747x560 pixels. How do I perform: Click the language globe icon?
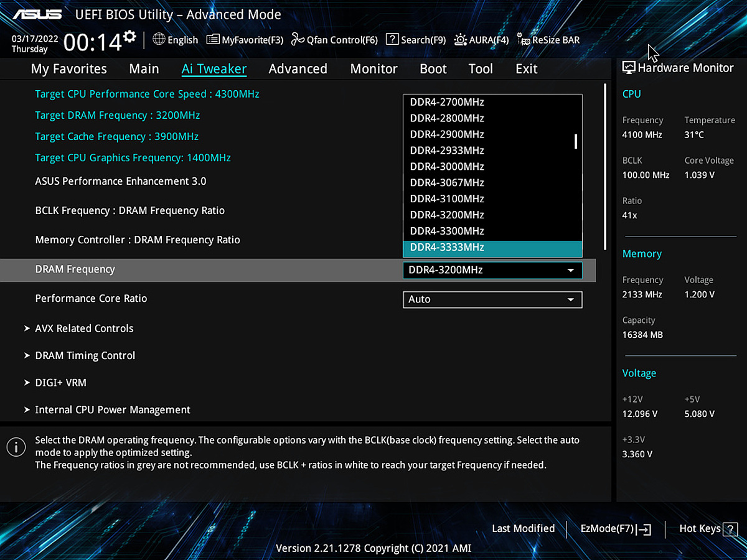tap(159, 39)
